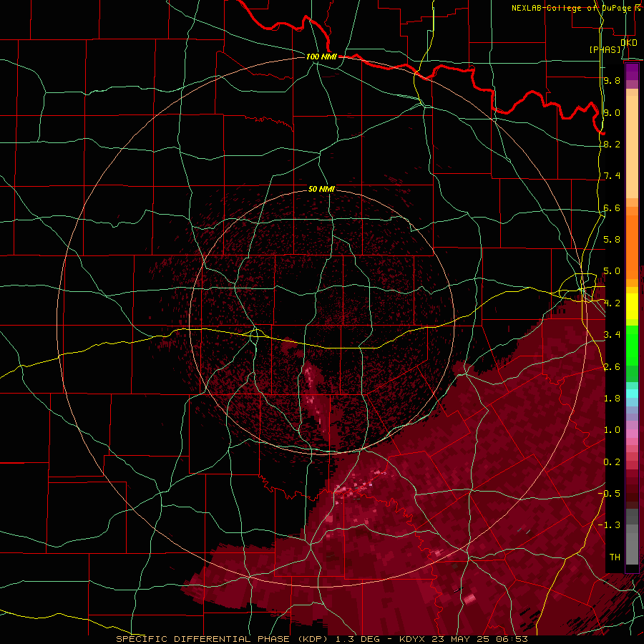Select the 9.0 value on the color scale

coord(612,112)
